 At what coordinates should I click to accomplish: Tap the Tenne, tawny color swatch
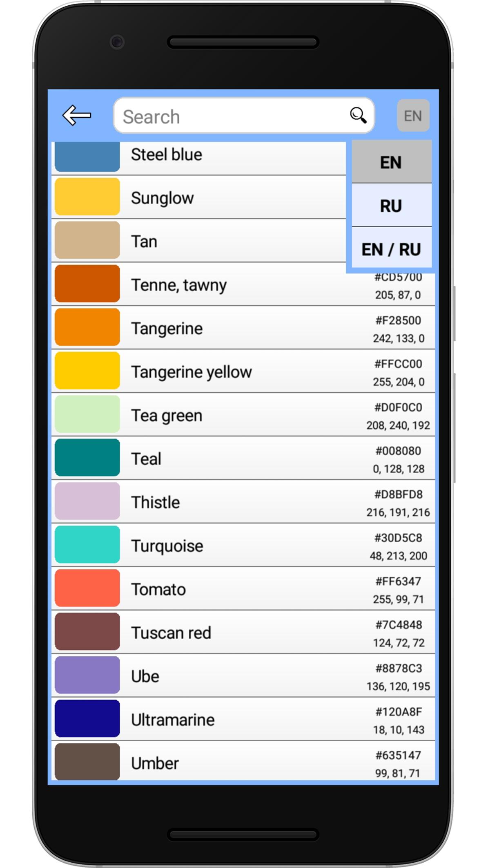pyautogui.click(x=87, y=284)
